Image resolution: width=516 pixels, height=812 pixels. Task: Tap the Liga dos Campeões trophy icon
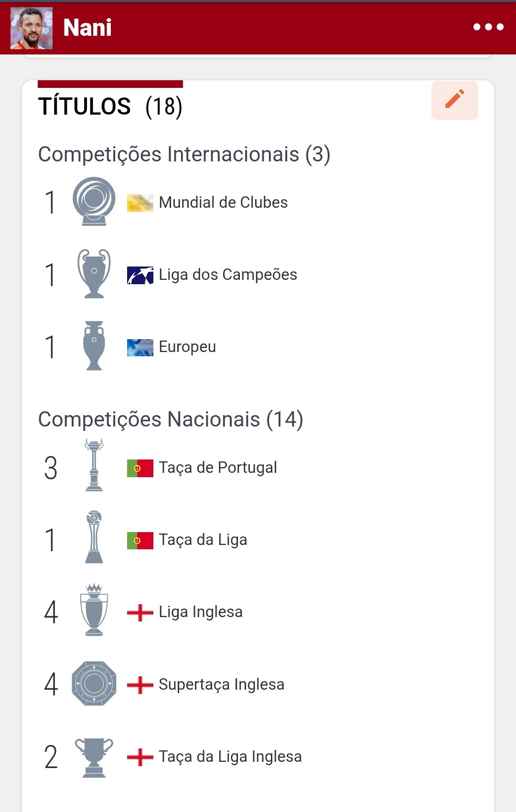click(x=94, y=274)
